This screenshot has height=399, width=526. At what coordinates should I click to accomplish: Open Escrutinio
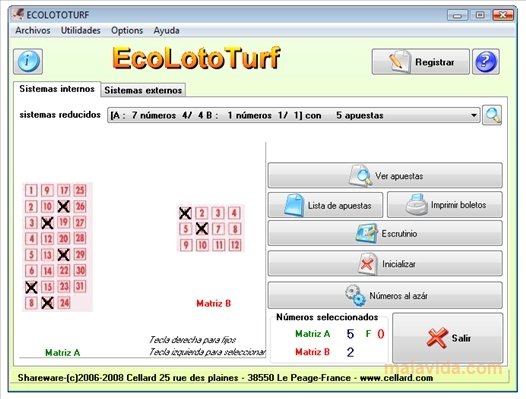[385, 233]
